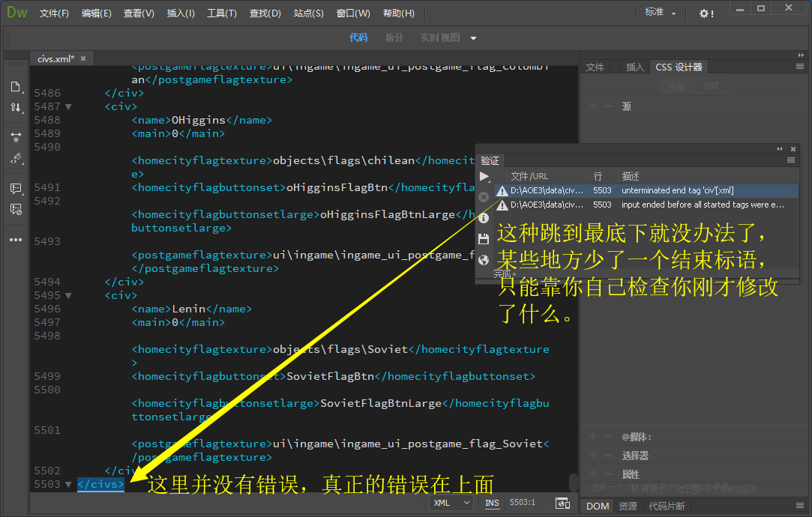Open the validation panel options menu icon

pyautogui.click(x=791, y=160)
